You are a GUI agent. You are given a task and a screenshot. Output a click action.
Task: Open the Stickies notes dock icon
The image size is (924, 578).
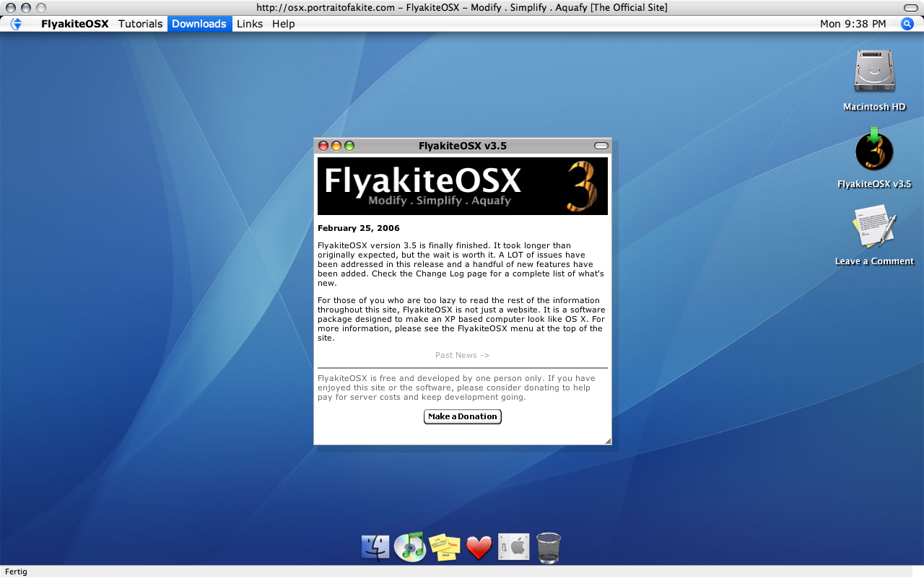click(444, 548)
